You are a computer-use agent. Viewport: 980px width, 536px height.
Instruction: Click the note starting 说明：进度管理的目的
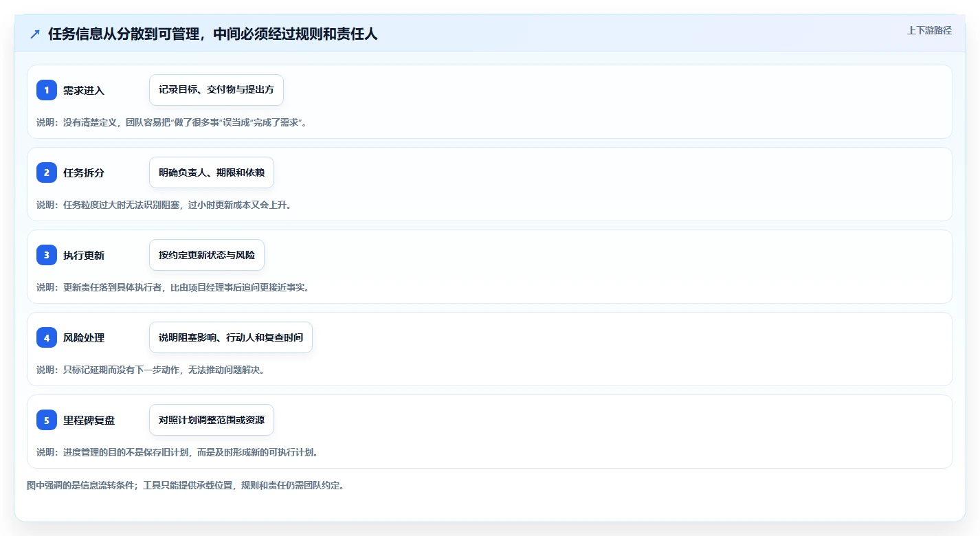click(x=177, y=452)
